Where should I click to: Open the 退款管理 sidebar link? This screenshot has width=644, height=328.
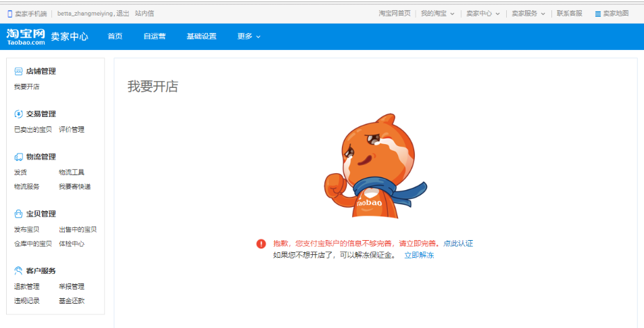point(27,287)
